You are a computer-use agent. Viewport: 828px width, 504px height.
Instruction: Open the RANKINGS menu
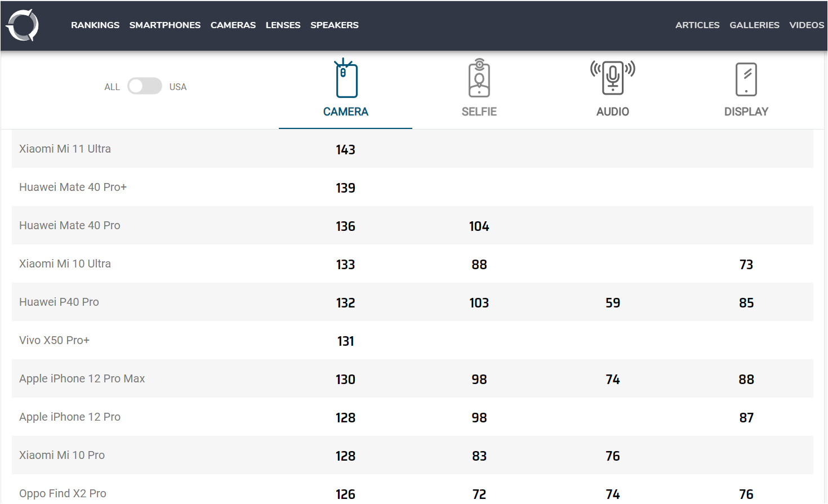click(x=95, y=25)
